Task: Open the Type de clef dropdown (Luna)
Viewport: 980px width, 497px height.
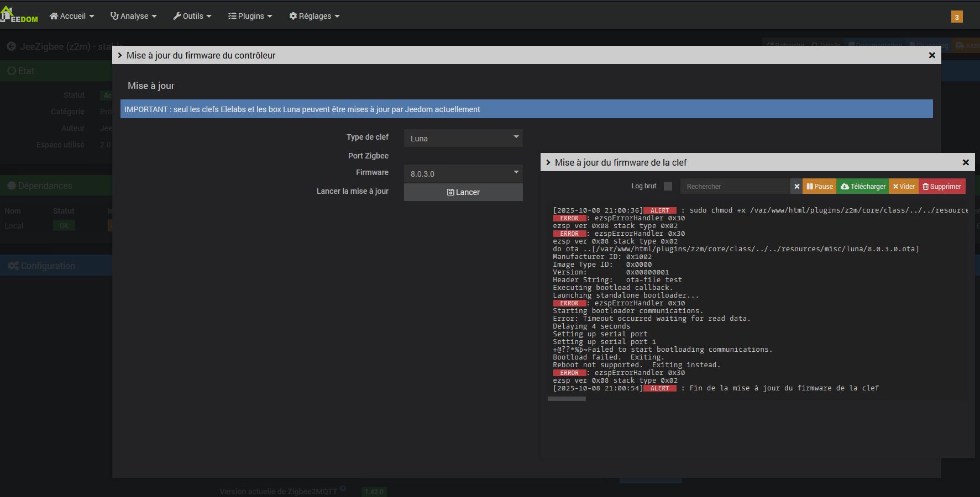Action: coord(463,138)
